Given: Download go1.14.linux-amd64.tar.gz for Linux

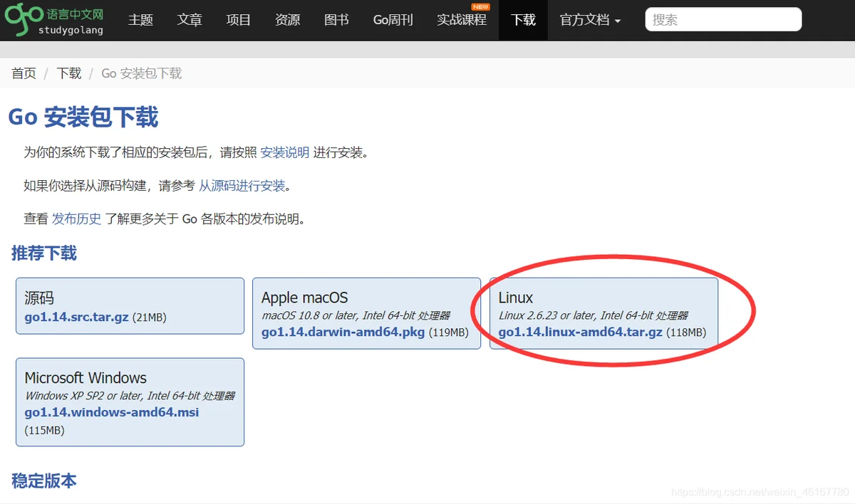Looking at the screenshot, I should click(580, 332).
